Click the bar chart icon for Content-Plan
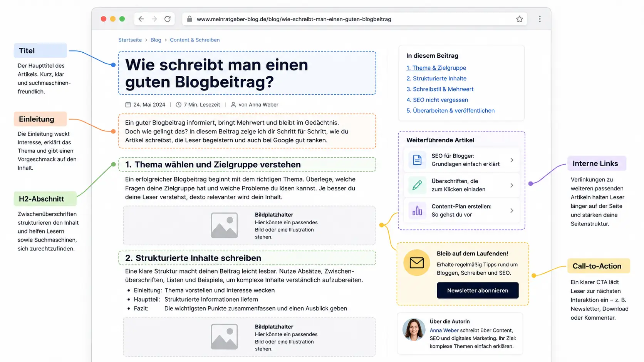This screenshot has height=362, width=644. point(417,210)
